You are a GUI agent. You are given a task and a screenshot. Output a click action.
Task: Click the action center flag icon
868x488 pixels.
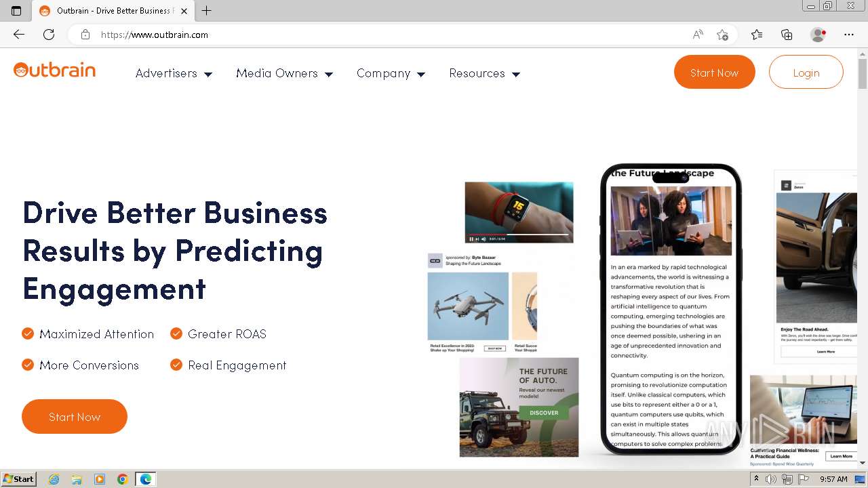802,479
